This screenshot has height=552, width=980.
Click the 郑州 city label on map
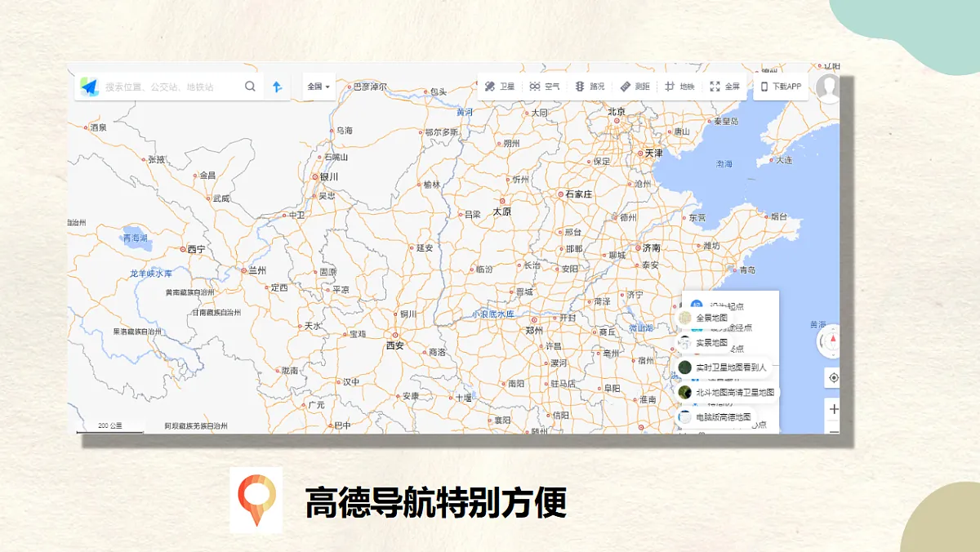point(535,331)
